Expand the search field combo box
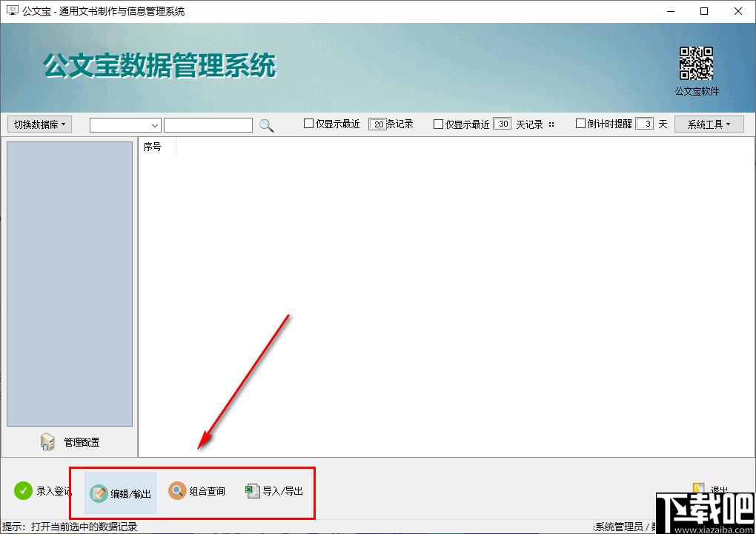Screen dimensions: 756x534 125,125
